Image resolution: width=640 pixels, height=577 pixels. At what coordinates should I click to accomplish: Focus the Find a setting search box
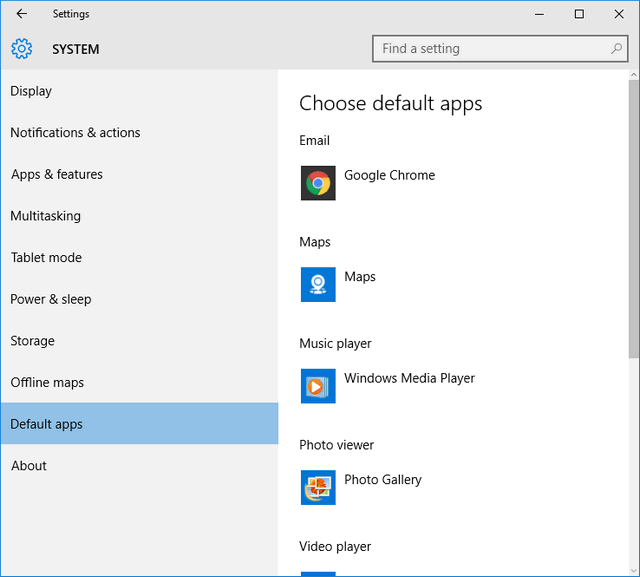point(500,49)
